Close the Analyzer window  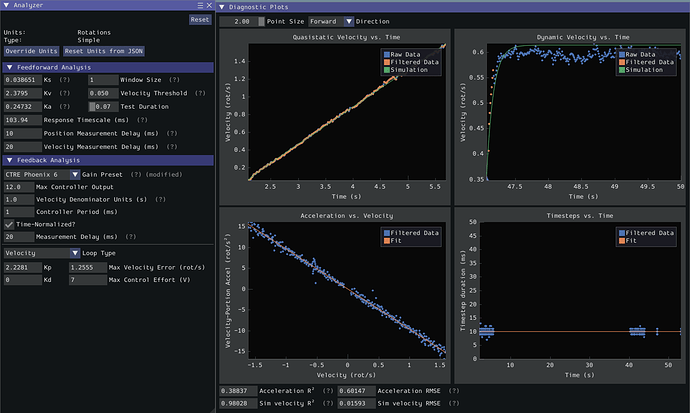pos(209,5)
